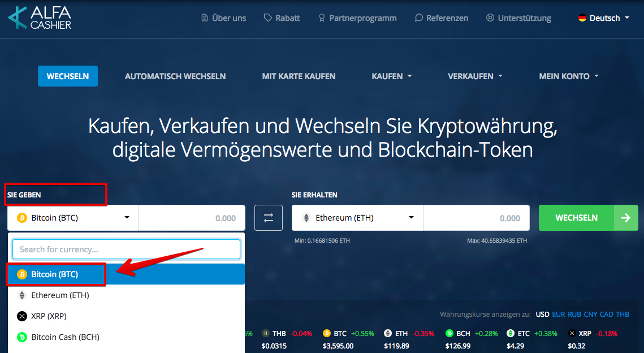The image size is (644, 353).
Task: Click the Search for currency field
Action: point(126,249)
